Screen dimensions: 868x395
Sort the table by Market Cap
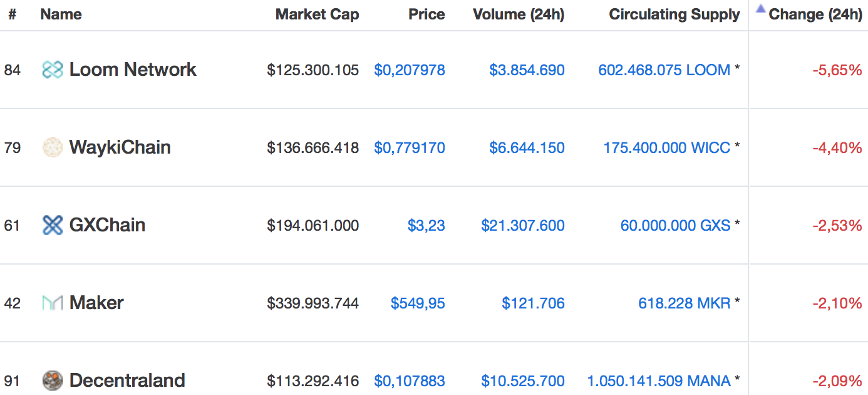coord(317,14)
